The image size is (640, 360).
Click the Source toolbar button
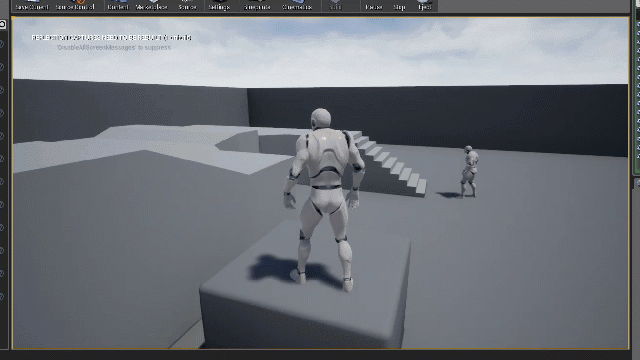tap(187, 6)
